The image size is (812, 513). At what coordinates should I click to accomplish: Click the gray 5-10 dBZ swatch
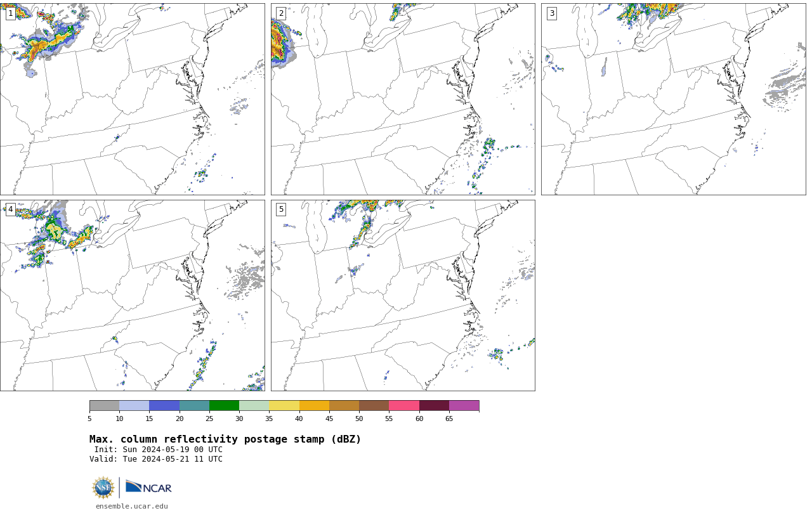pos(104,405)
